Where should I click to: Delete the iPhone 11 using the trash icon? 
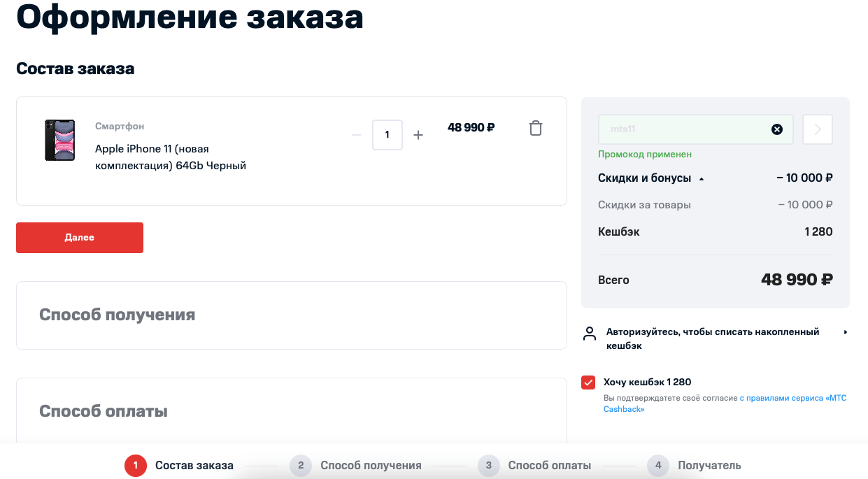(x=536, y=128)
